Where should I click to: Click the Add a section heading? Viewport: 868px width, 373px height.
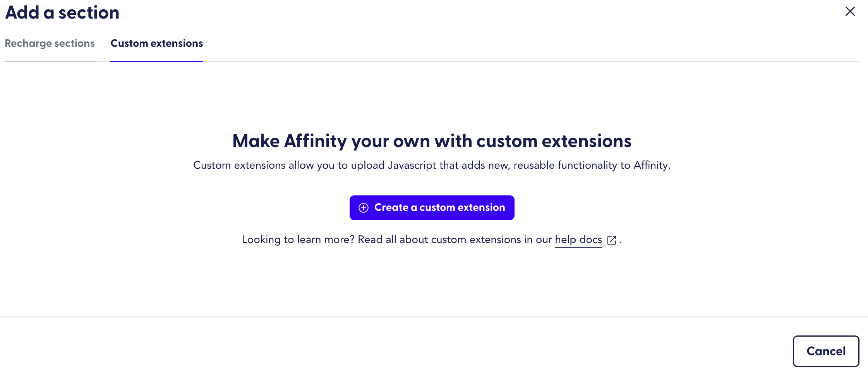[62, 12]
